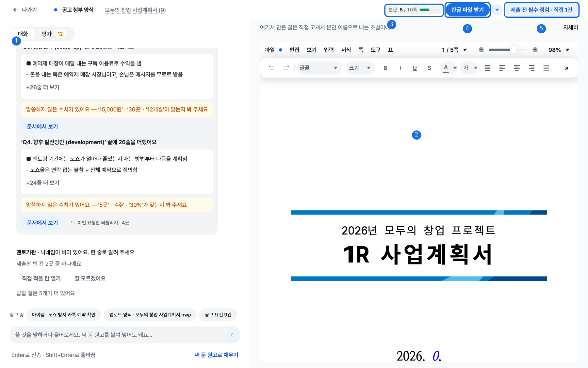Go back with the 나가기 arrow

(25, 10)
